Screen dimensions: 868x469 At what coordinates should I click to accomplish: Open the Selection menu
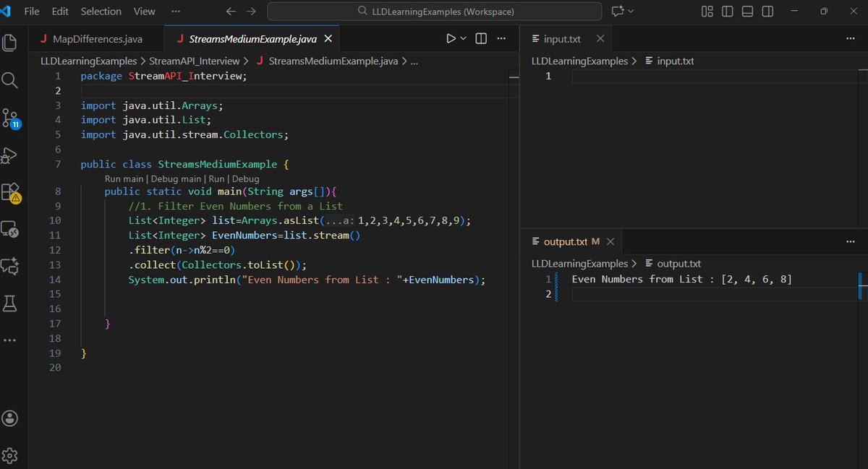pos(101,12)
